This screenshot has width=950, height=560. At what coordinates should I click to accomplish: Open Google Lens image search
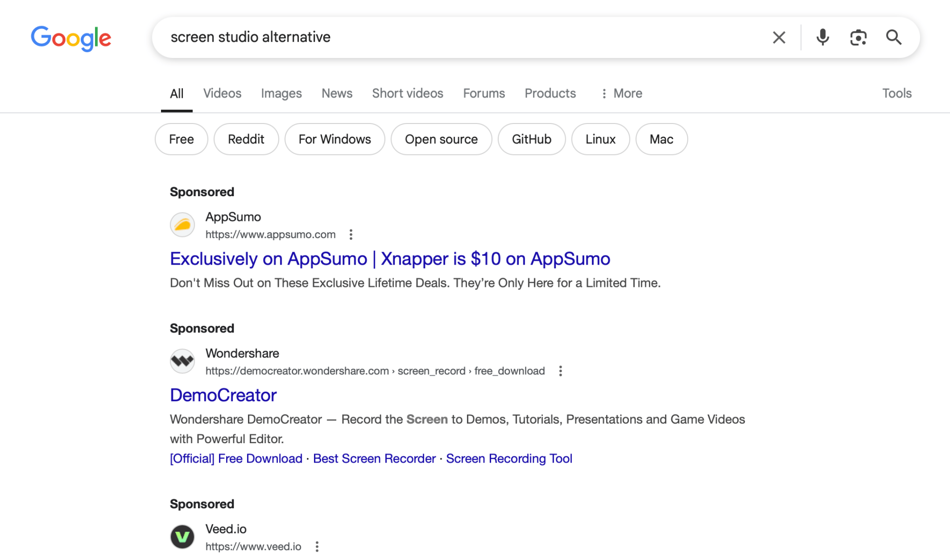pyautogui.click(x=858, y=38)
